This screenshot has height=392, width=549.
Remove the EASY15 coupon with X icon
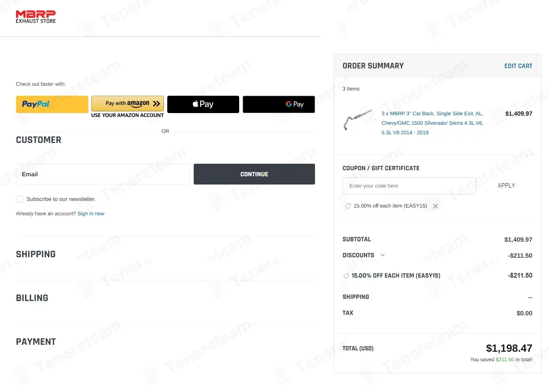(x=435, y=206)
